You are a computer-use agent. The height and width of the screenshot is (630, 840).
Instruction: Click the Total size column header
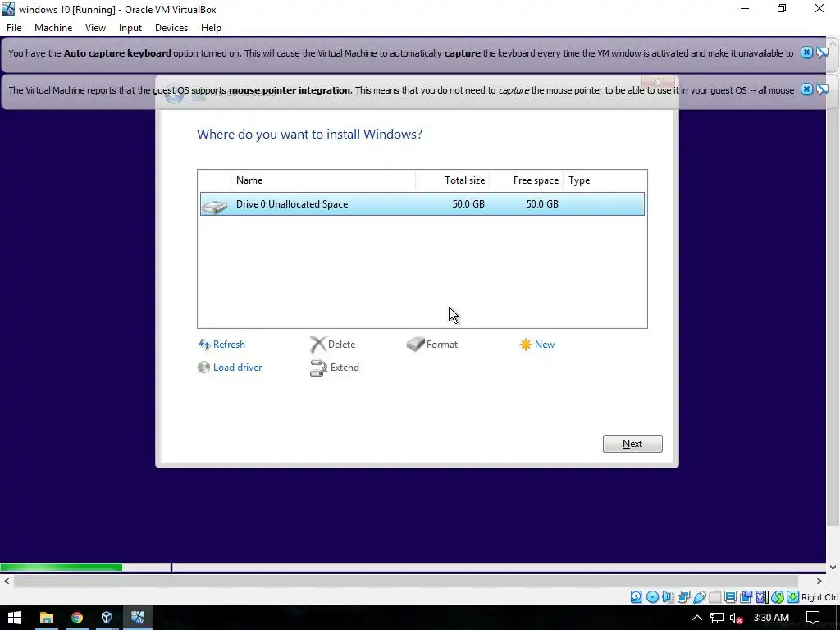452,180
